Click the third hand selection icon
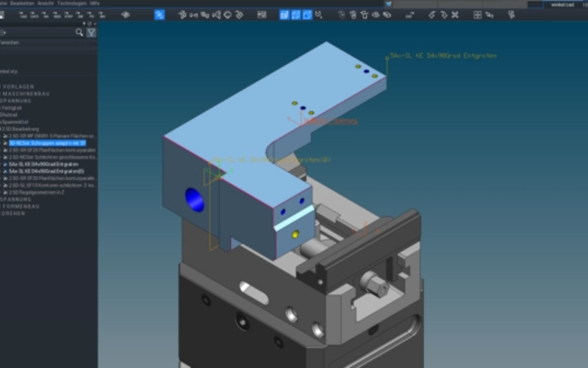The width and height of the screenshot is (588, 368). 364,15
